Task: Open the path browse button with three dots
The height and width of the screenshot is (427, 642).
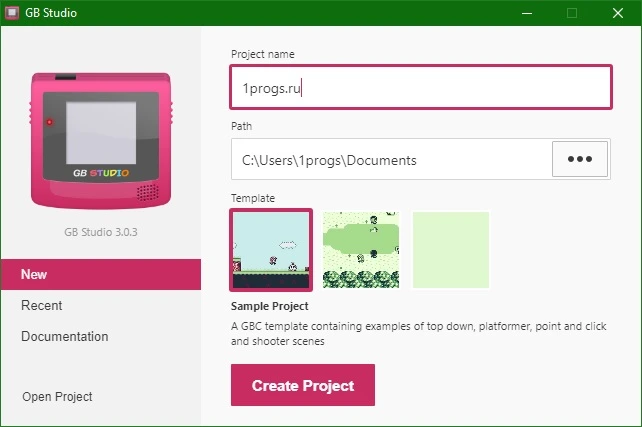Action: 580,159
